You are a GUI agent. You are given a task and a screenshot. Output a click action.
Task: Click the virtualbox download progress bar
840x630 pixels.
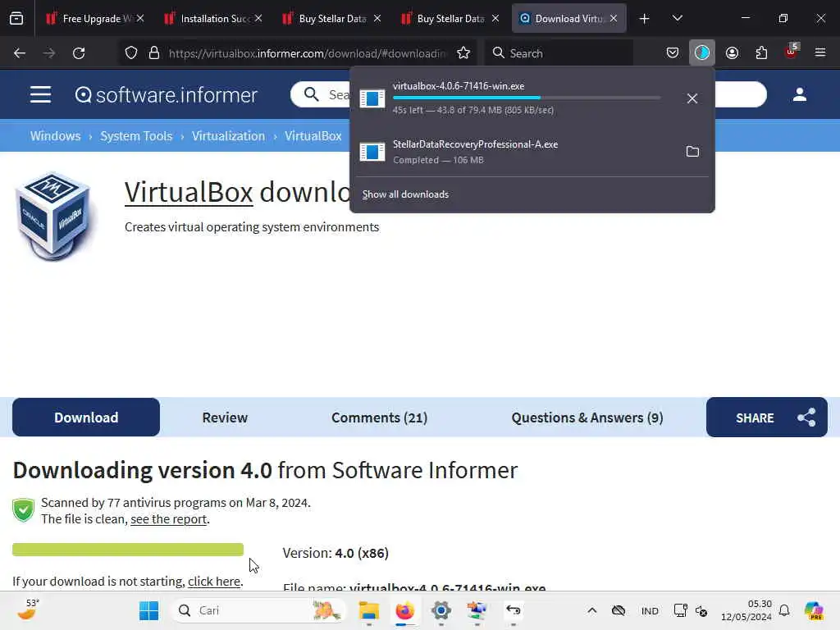click(x=527, y=98)
